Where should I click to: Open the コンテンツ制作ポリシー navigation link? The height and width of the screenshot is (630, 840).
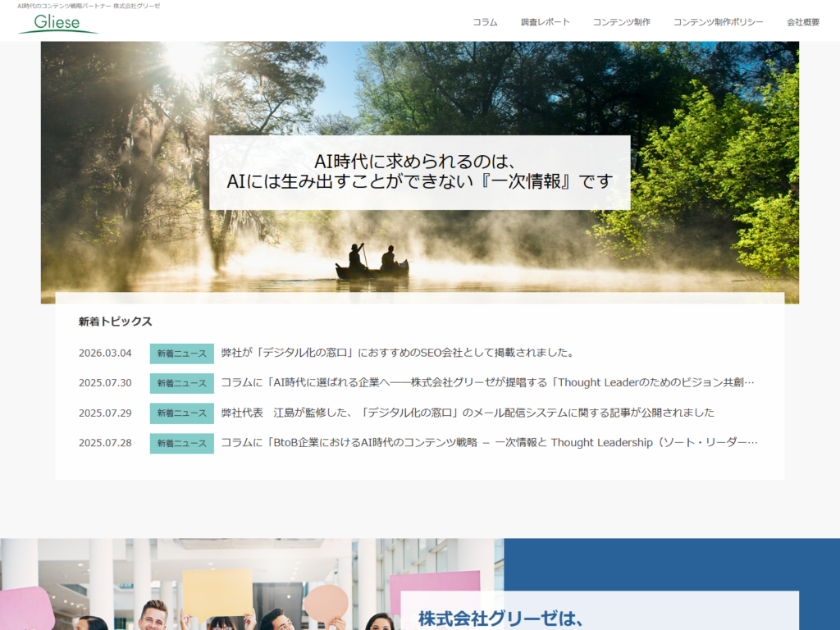pos(718,22)
